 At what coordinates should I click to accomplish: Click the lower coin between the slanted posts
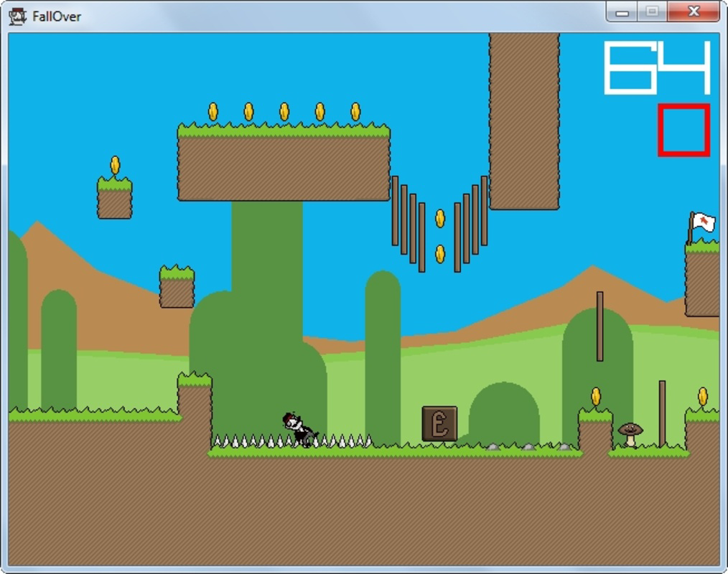pos(440,254)
